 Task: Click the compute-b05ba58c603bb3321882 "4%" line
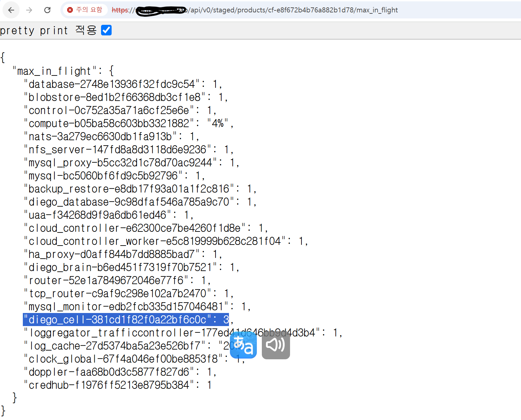129,123
